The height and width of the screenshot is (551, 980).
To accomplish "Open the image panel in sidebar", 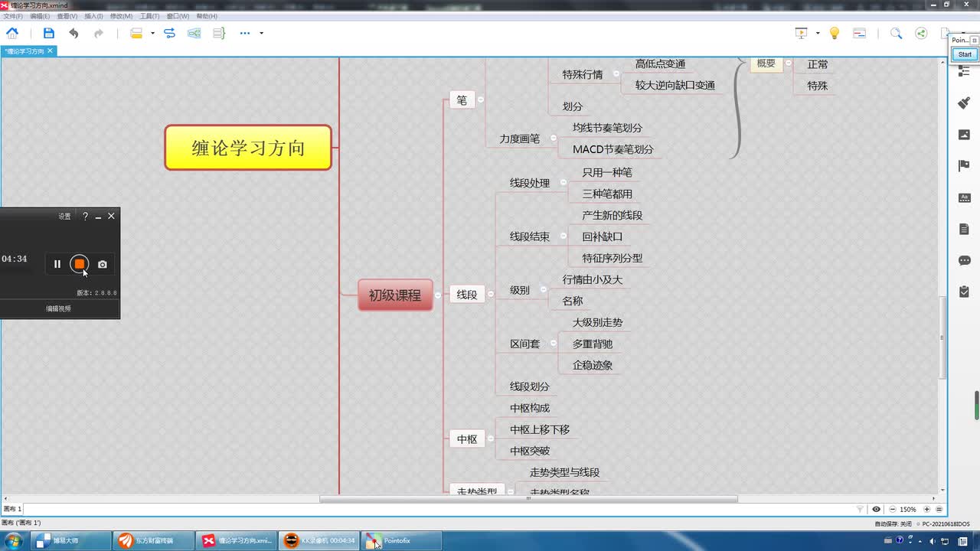I will (964, 135).
